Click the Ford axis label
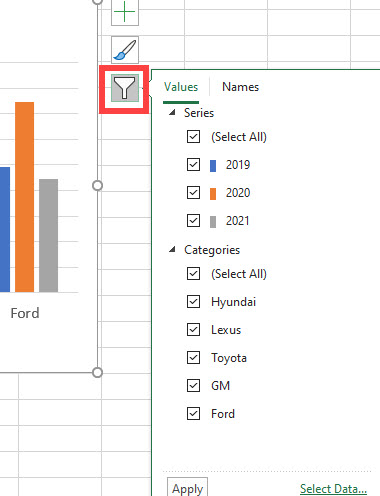The height and width of the screenshot is (496, 380). [x=25, y=313]
